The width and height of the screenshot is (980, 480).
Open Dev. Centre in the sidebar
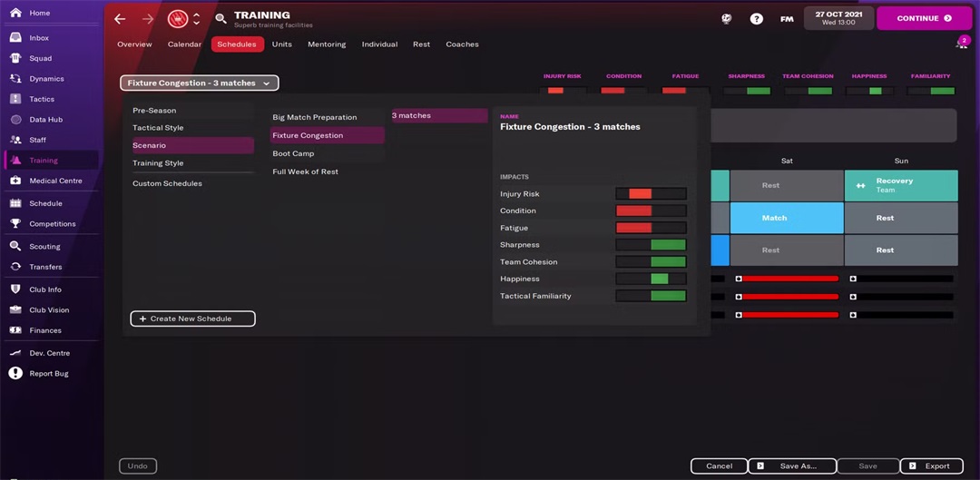[x=50, y=353]
